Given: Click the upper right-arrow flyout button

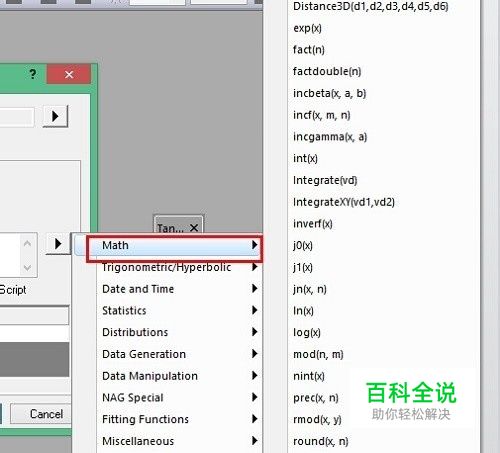Looking at the screenshot, I should pyautogui.click(x=55, y=116).
